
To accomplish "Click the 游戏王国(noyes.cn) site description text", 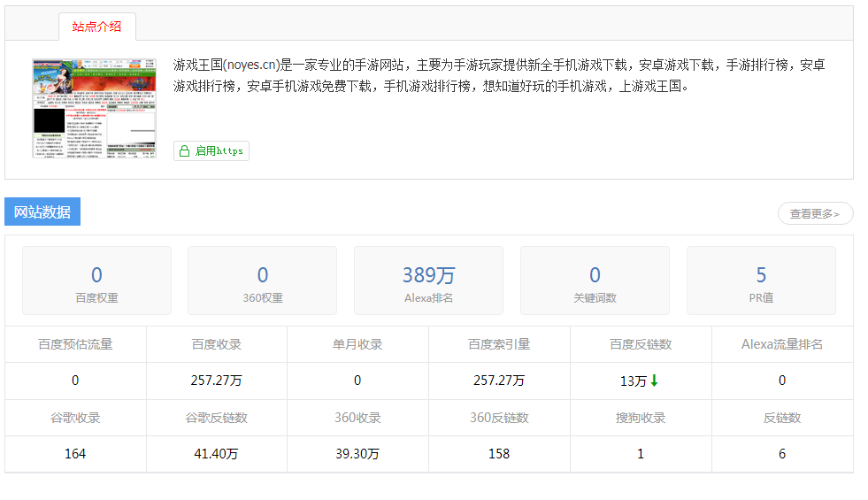I will [x=499, y=75].
